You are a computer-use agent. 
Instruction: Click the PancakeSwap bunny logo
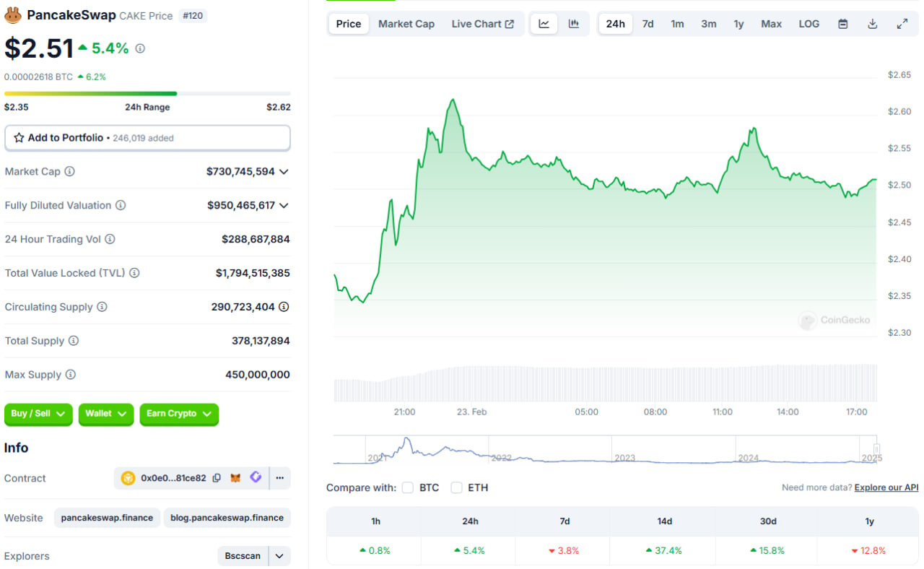point(13,15)
